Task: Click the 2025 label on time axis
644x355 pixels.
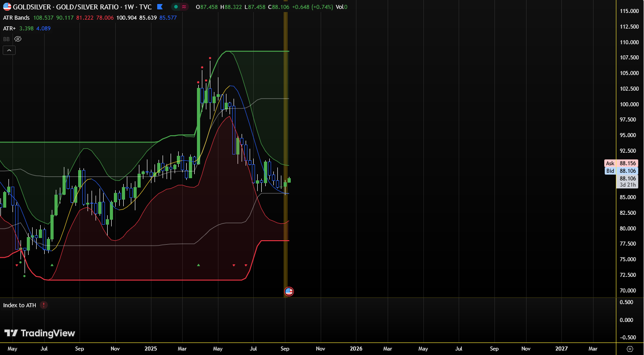Action: coord(151,348)
